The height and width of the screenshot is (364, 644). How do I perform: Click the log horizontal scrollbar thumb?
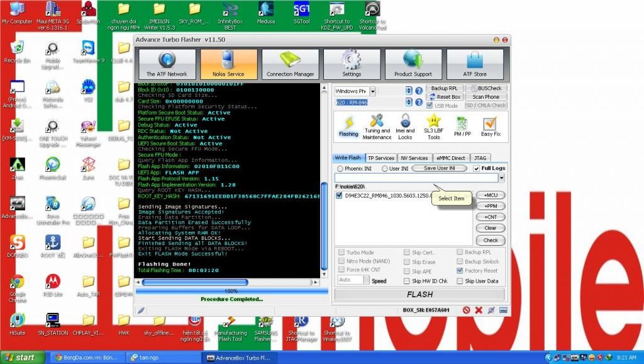point(195,282)
